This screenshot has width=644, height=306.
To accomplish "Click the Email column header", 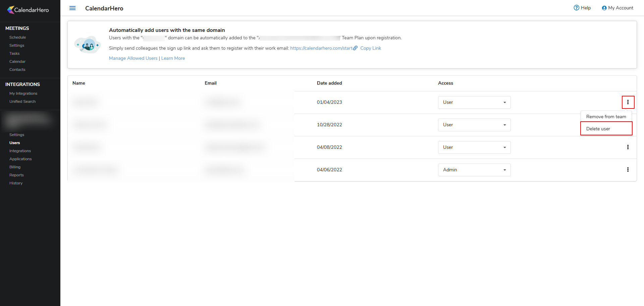I will pos(211,83).
